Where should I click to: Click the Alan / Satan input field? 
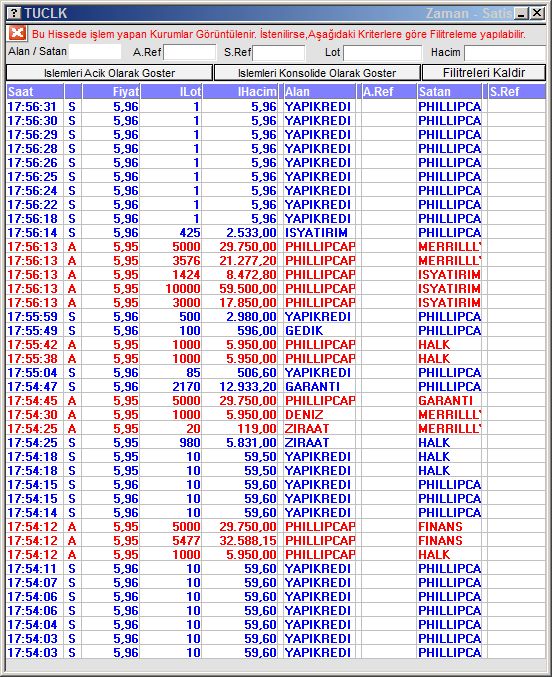95,52
